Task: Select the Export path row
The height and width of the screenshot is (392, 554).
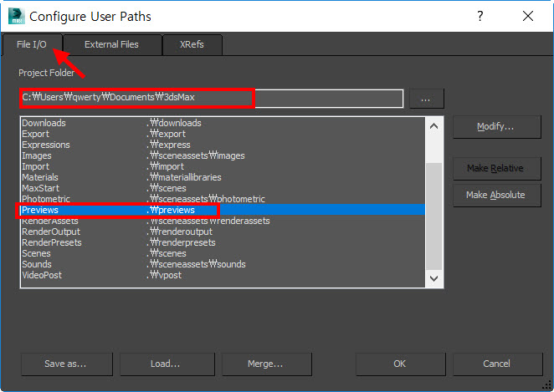Action: [223, 134]
